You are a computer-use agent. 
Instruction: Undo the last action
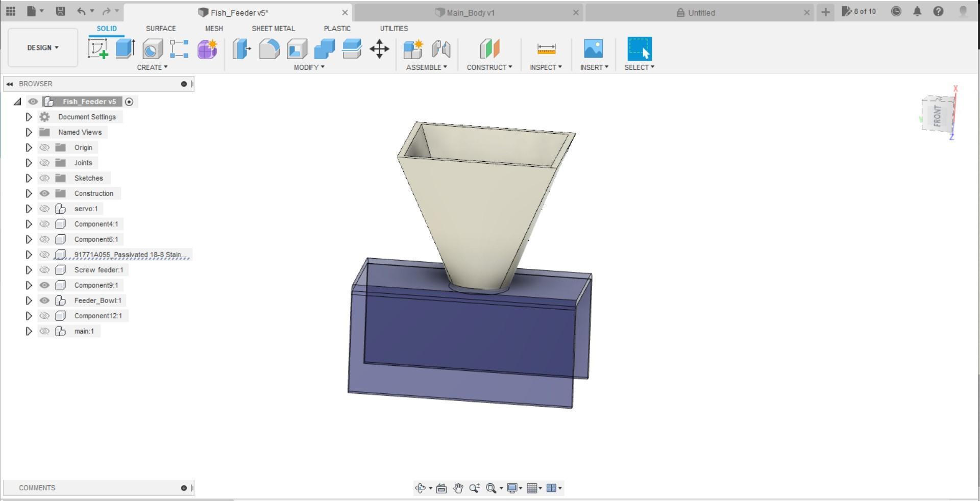tap(82, 11)
